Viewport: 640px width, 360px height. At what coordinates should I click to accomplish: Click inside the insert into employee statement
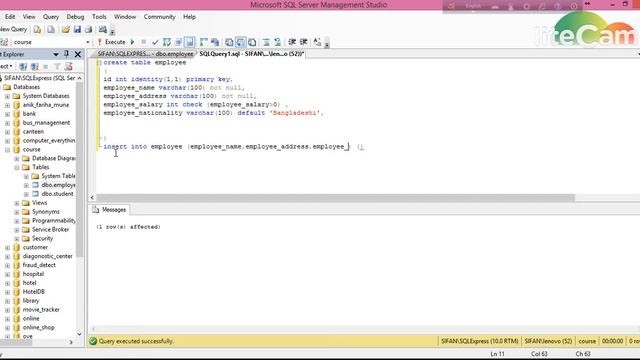tap(233, 147)
